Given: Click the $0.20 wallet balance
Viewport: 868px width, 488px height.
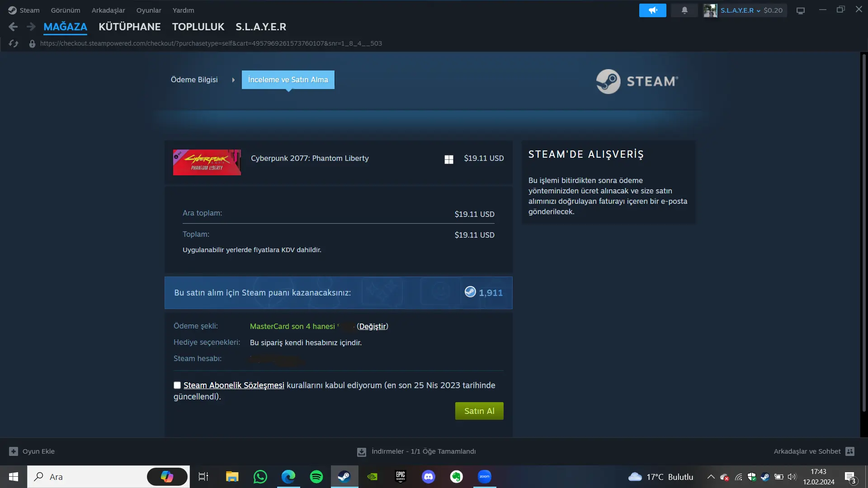Looking at the screenshot, I should pos(773,10).
